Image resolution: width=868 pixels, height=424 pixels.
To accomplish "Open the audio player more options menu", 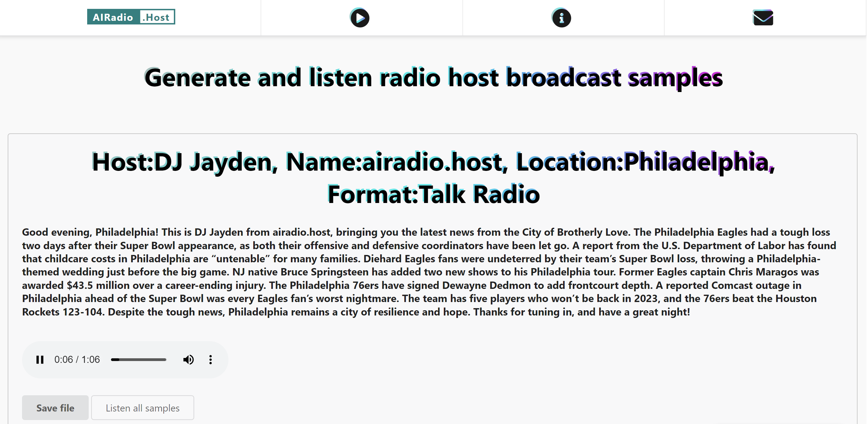I will [x=211, y=360].
